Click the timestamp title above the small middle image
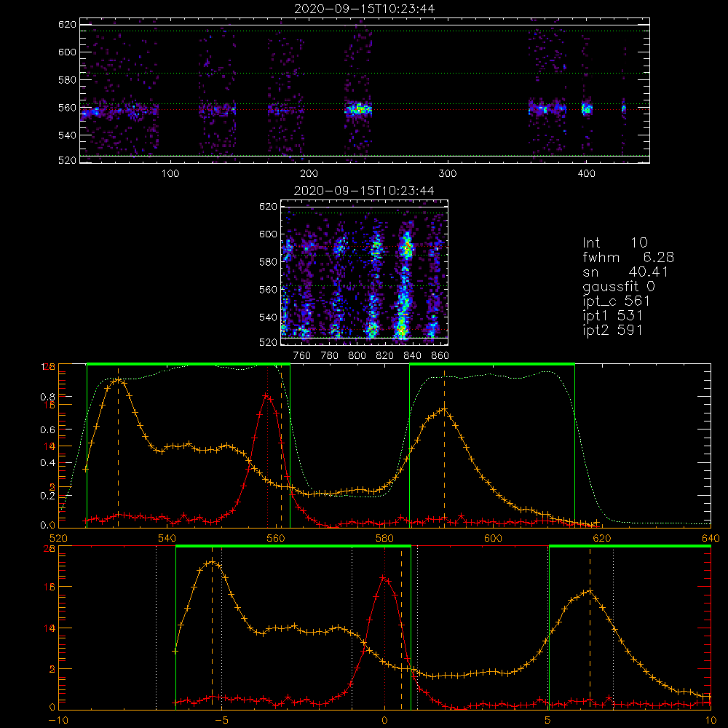 tap(364, 191)
